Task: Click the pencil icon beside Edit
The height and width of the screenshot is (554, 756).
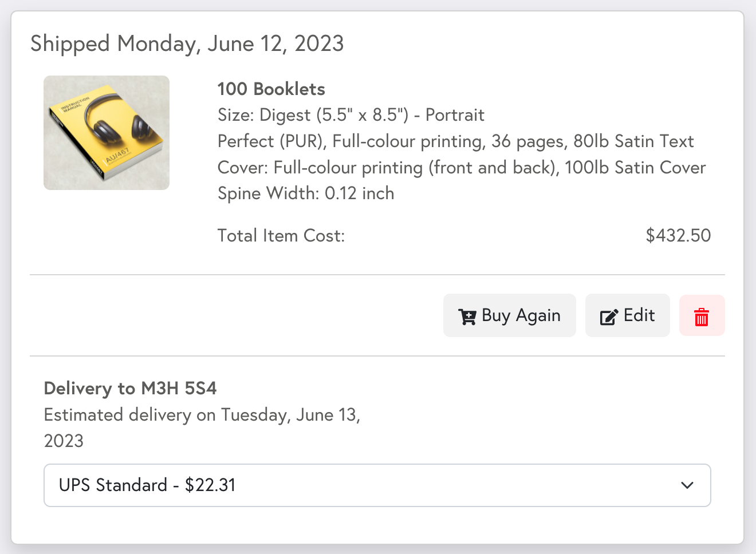Action: coord(608,316)
